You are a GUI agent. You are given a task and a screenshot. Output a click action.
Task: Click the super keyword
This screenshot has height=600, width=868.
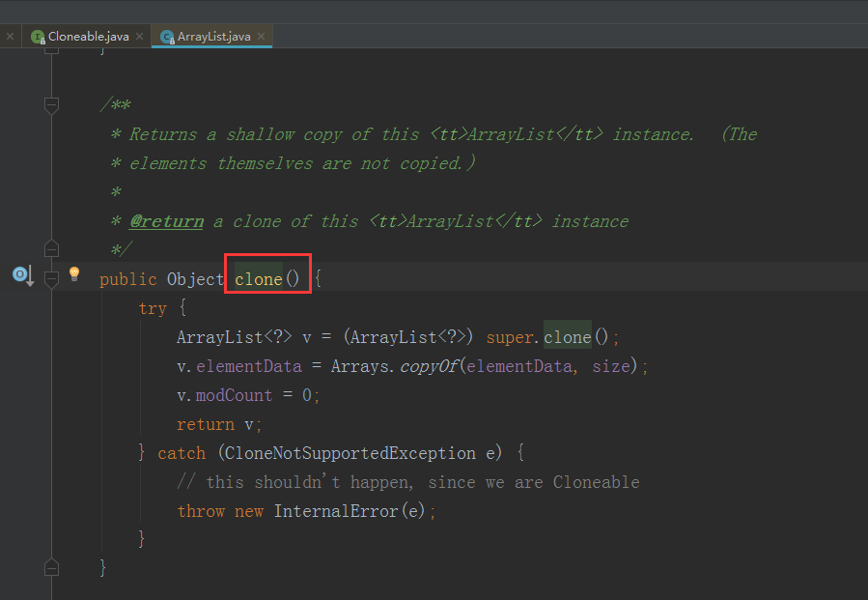pyautogui.click(x=510, y=337)
